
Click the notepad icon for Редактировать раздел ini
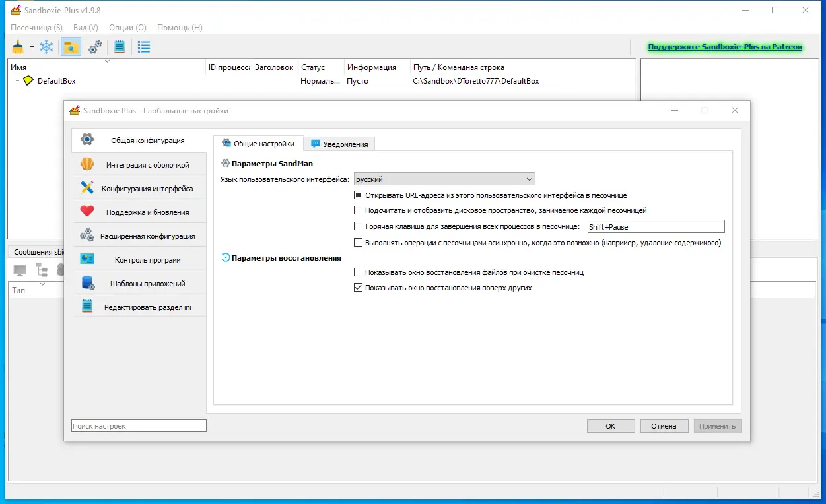point(87,307)
